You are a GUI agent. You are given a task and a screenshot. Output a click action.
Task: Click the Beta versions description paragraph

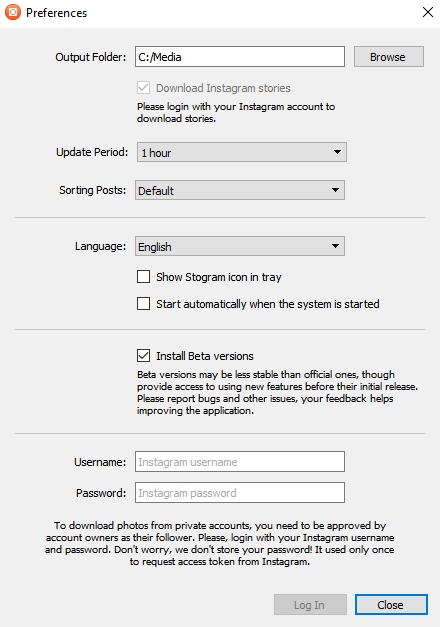click(277, 392)
